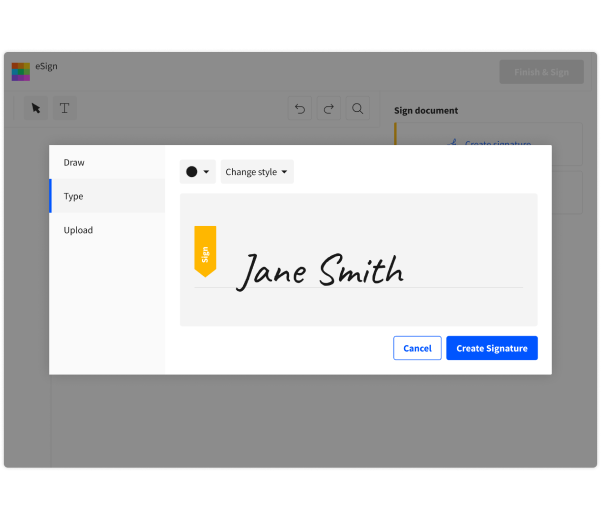Viewport: 601px width, 520px height.
Task: Click the eSign colorful logo
Action: [21, 72]
